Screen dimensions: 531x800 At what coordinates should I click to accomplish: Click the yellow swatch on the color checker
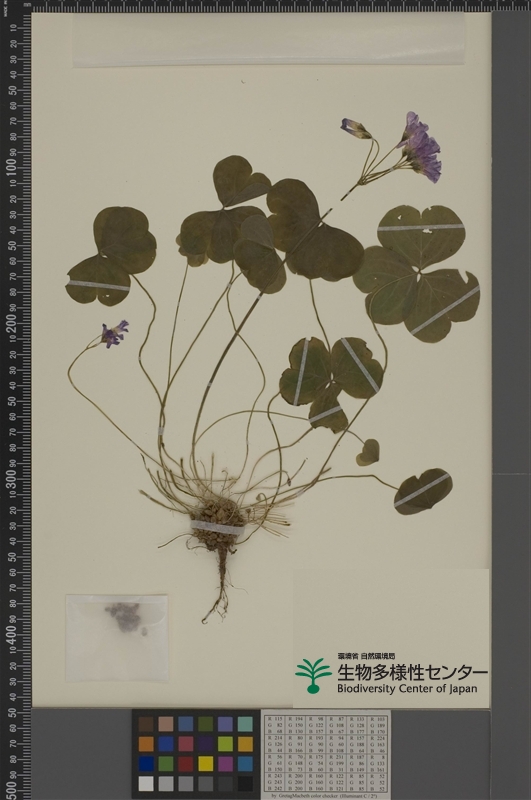click(205, 763)
